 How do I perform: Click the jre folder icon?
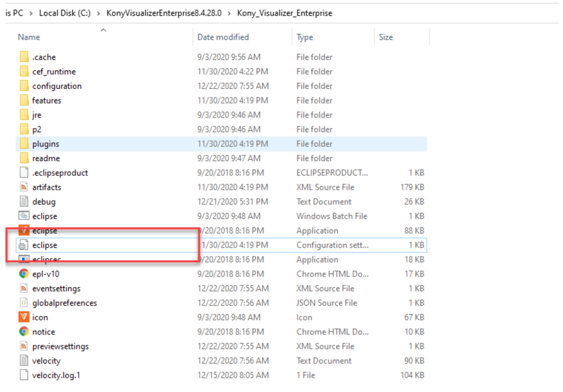click(x=24, y=115)
